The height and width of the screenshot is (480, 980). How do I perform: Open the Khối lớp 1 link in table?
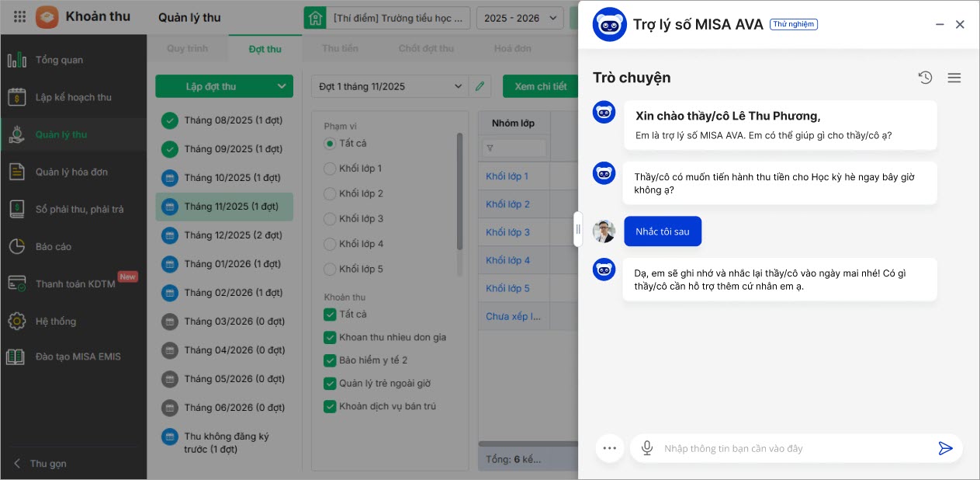507,176
